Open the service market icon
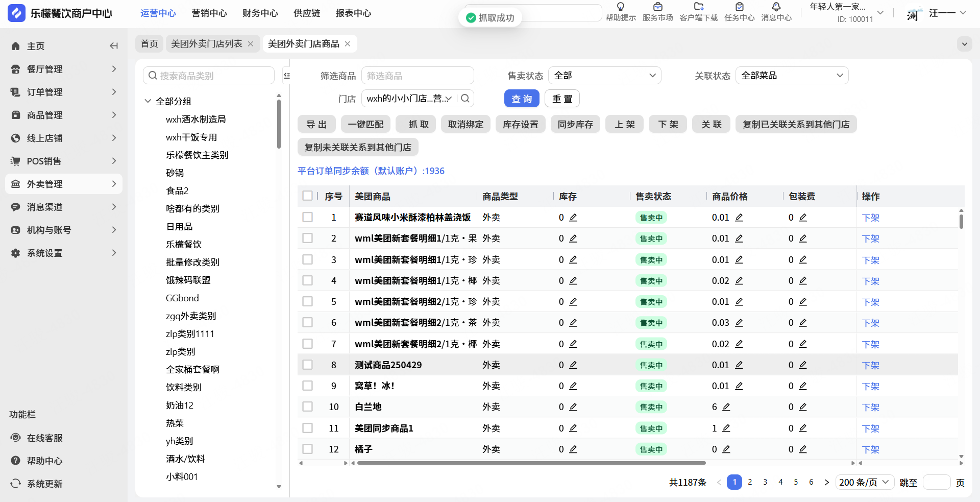 click(657, 7)
